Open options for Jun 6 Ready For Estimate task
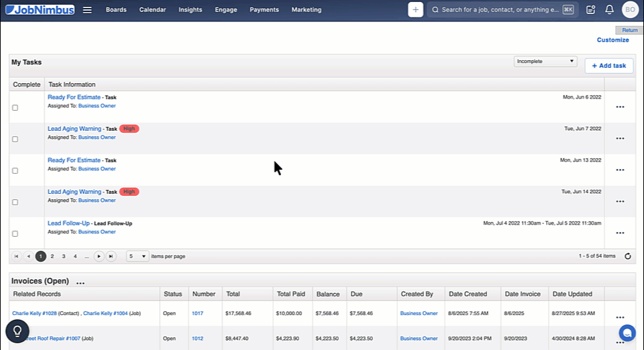Screen dimensions: 644x350 click(620, 107)
